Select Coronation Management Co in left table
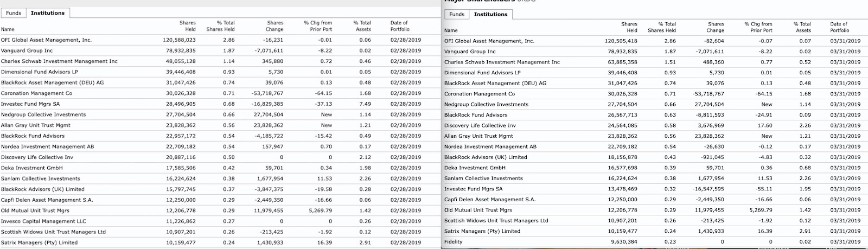 [36, 93]
